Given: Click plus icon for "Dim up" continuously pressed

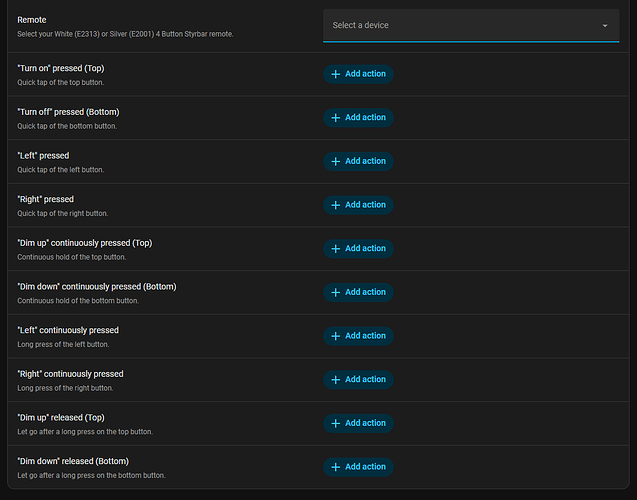Looking at the screenshot, I should point(335,248).
